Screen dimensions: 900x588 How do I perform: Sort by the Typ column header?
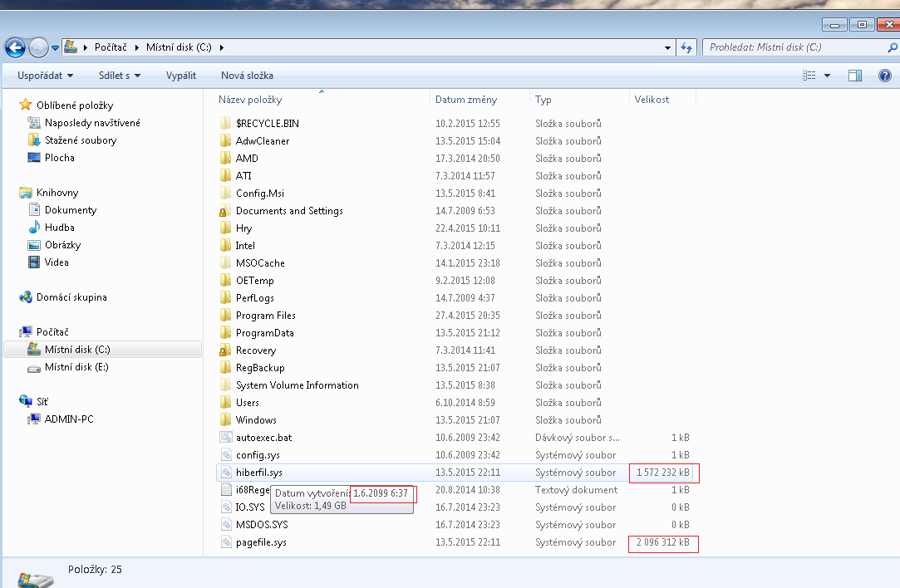(x=543, y=100)
